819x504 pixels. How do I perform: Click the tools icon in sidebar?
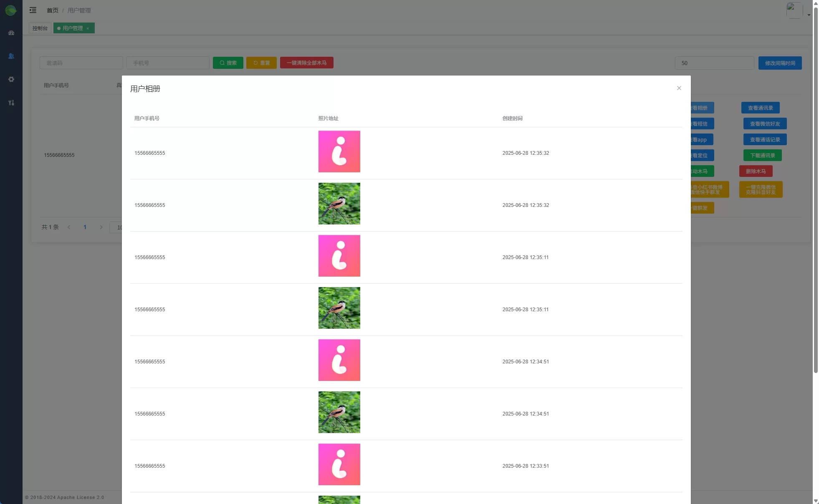[x=11, y=103]
